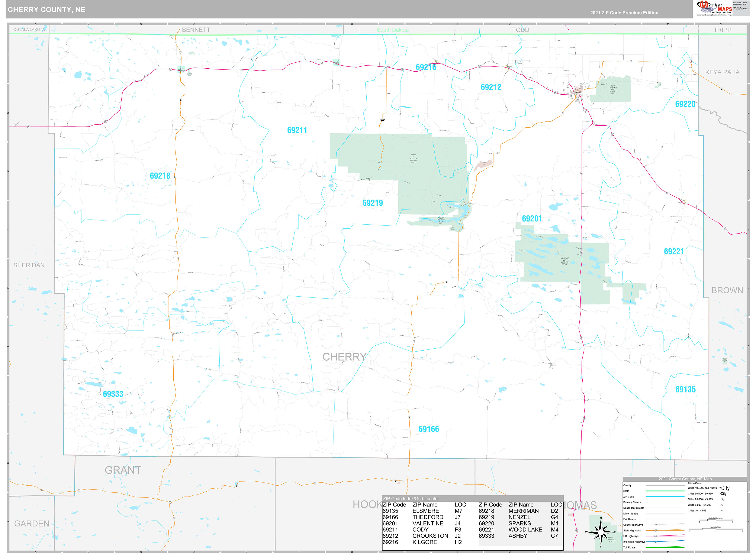
Task: Click the SHERIDAN county label
Action: coord(29,265)
